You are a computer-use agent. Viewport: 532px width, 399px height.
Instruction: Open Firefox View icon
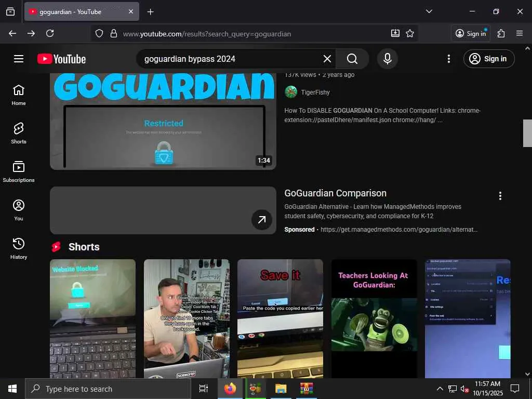(x=10, y=11)
